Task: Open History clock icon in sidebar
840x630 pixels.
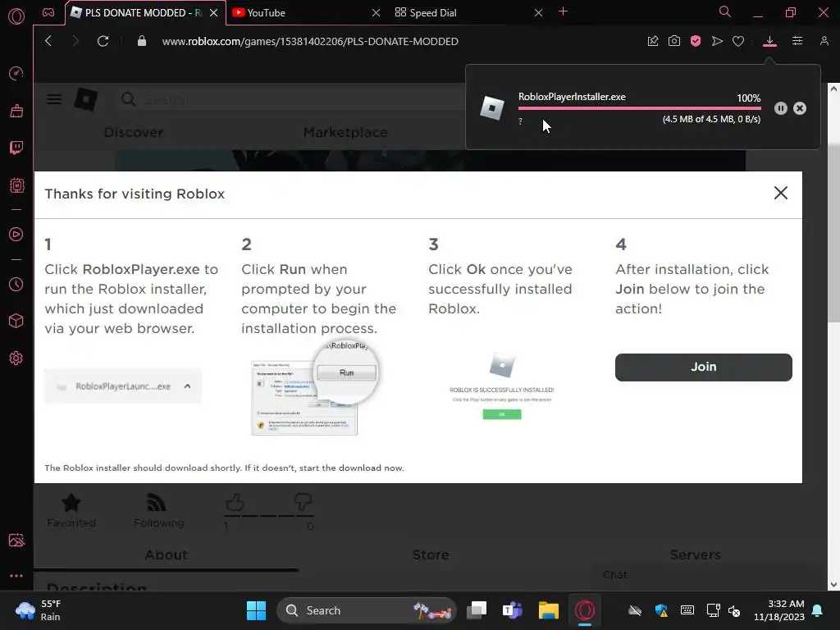Action: 16,284
